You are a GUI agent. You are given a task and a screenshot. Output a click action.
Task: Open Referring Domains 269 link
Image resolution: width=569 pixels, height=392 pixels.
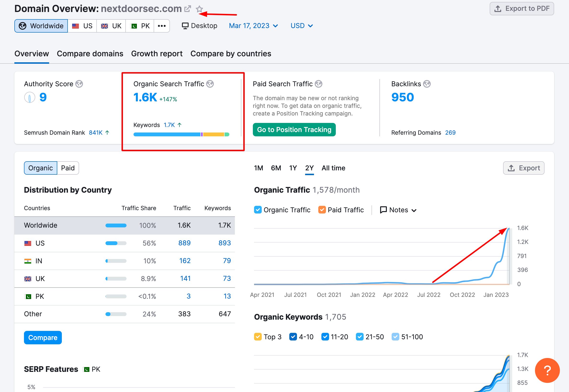(450, 133)
